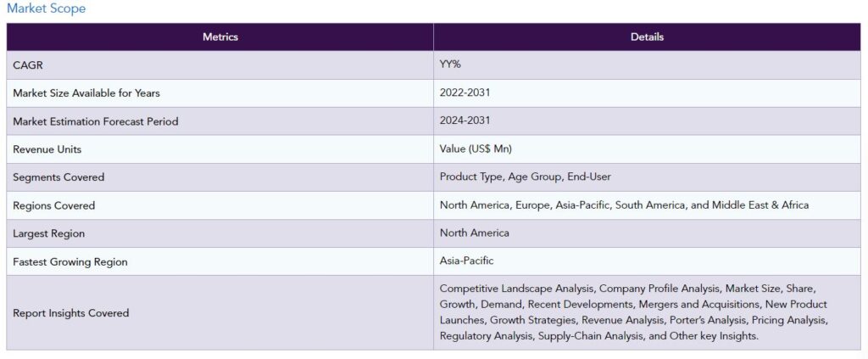868x359 pixels.
Task: Click the Market Scope heading
Action: (47, 8)
